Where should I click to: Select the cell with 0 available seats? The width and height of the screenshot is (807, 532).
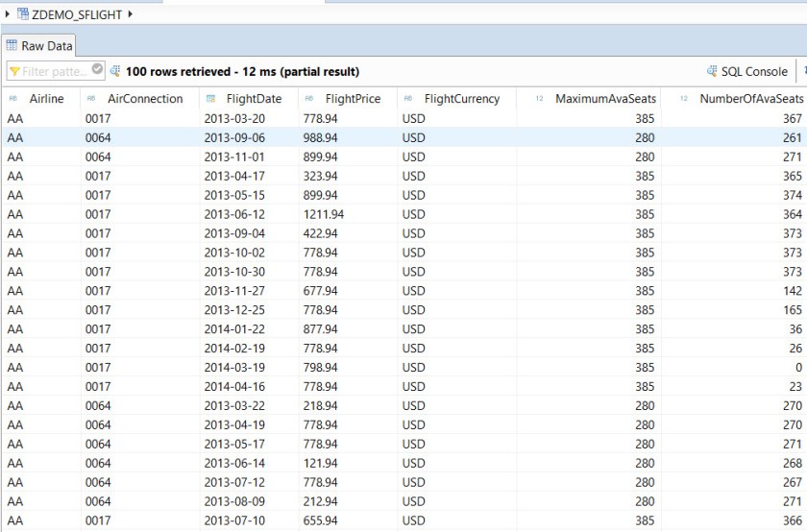pos(797,368)
